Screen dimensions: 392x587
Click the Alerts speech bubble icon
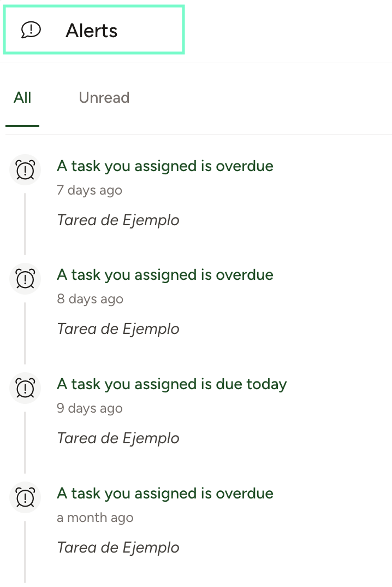(x=31, y=30)
